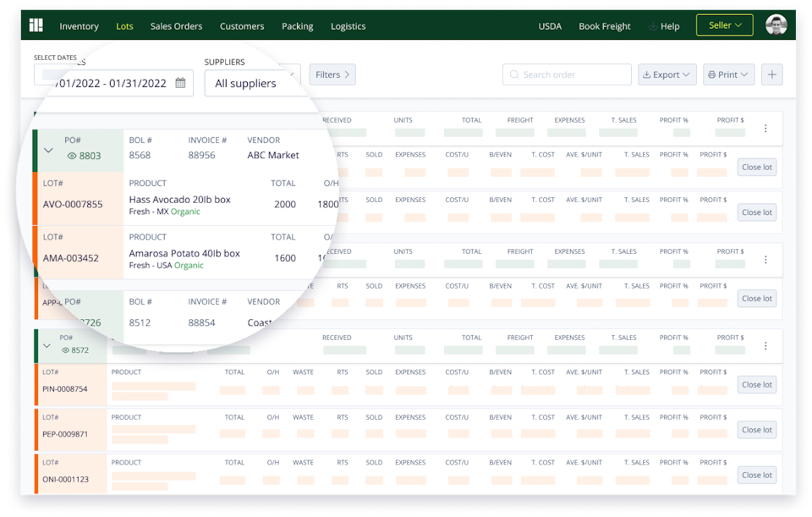Screen dimensions: 812x517
Task: Open the Seller dropdown menu
Action: click(724, 25)
